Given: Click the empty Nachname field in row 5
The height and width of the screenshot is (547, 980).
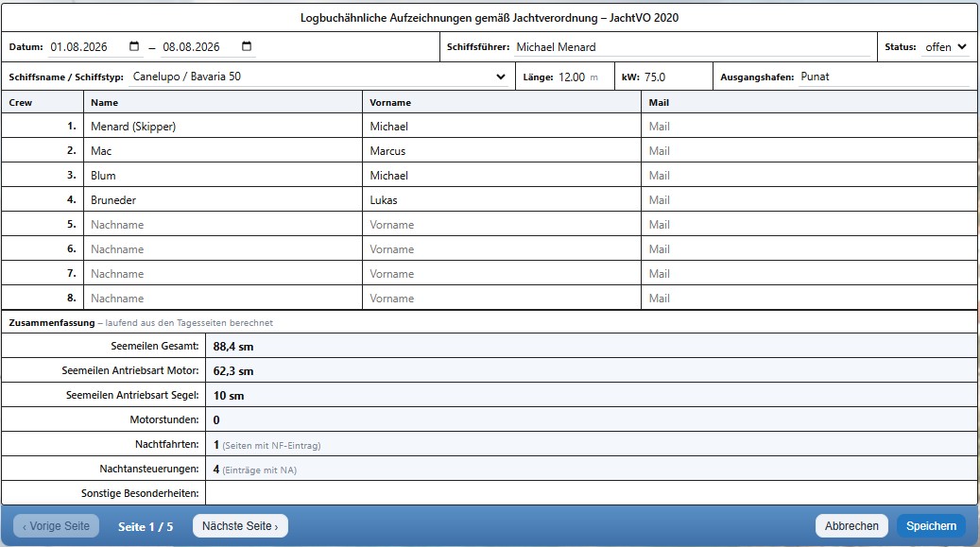Looking at the screenshot, I should 223,225.
